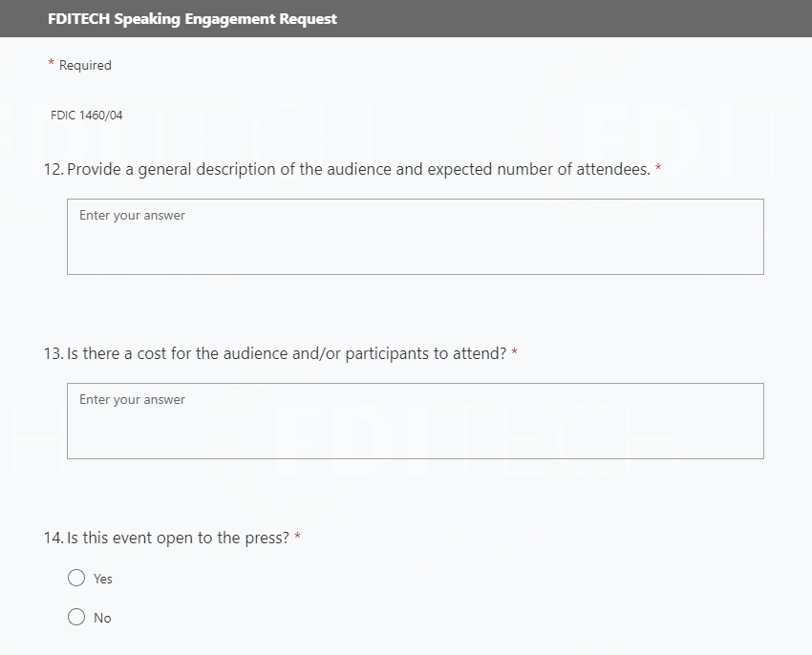Click the number 12 question marker
The width and height of the screenshot is (812, 655).
[x=53, y=170]
